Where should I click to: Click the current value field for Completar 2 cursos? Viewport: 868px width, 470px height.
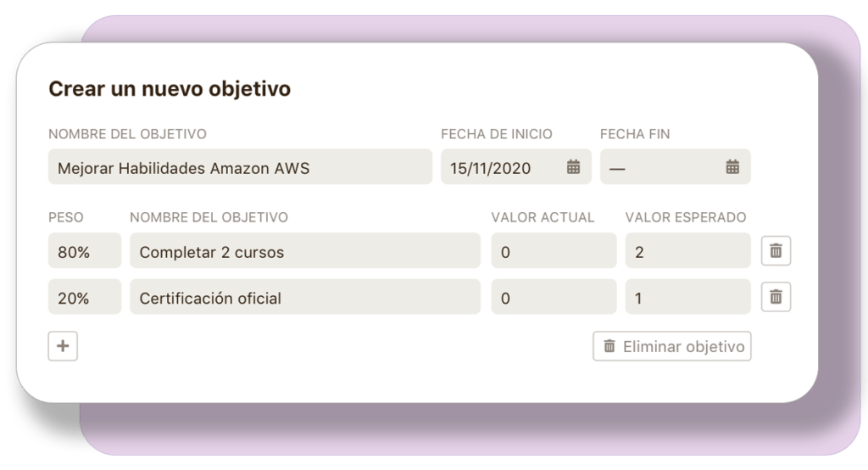(x=554, y=252)
